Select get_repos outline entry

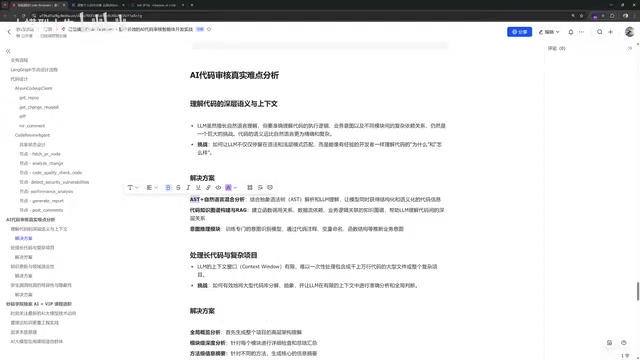click(x=29, y=98)
